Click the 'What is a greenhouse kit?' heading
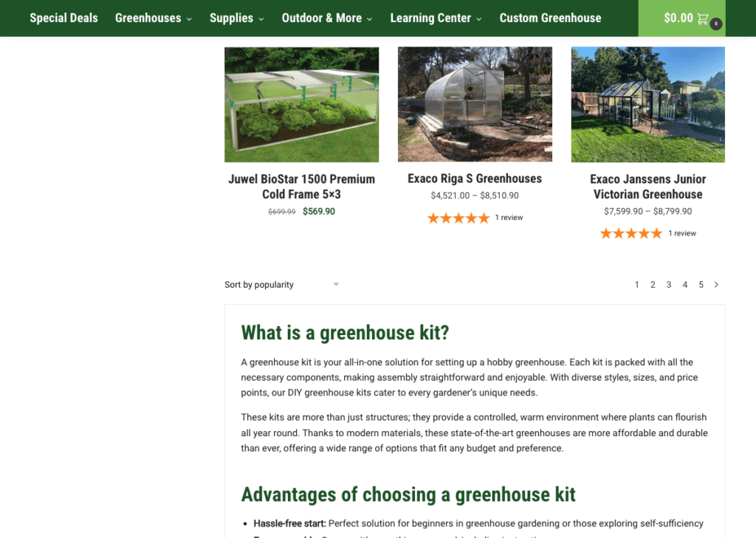Image resolution: width=756 pixels, height=538 pixels. (x=346, y=333)
